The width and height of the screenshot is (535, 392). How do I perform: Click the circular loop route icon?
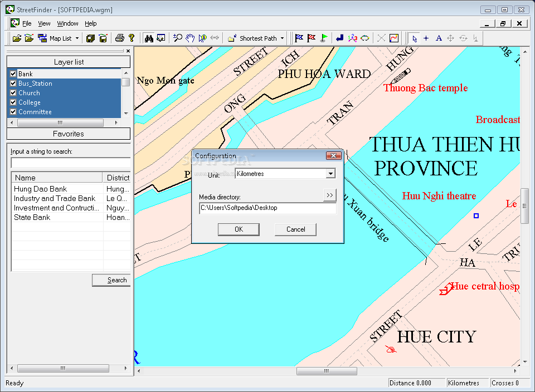point(364,38)
